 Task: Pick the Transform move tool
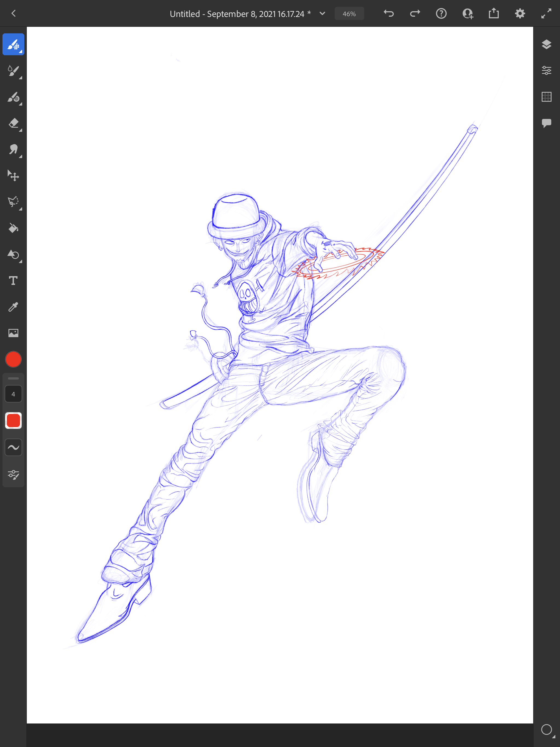13,176
